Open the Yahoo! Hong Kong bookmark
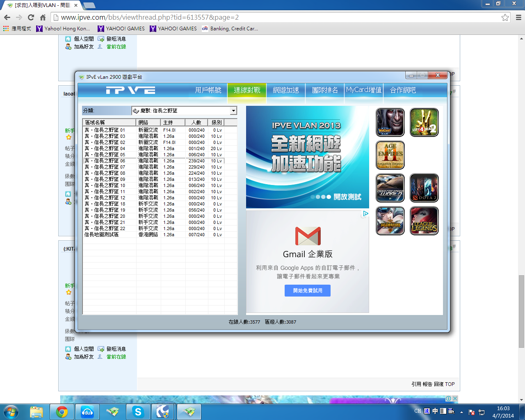This screenshot has height=420, width=525. [x=63, y=29]
